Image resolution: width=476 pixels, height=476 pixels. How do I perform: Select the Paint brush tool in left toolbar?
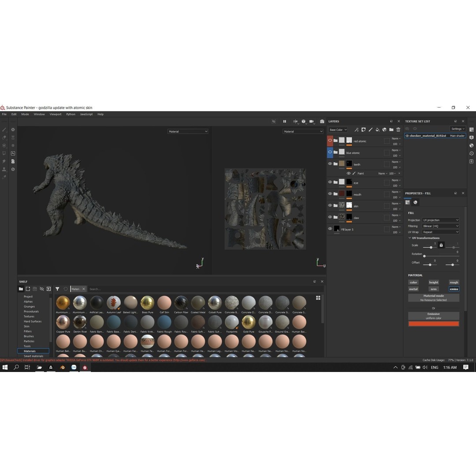point(4,130)
